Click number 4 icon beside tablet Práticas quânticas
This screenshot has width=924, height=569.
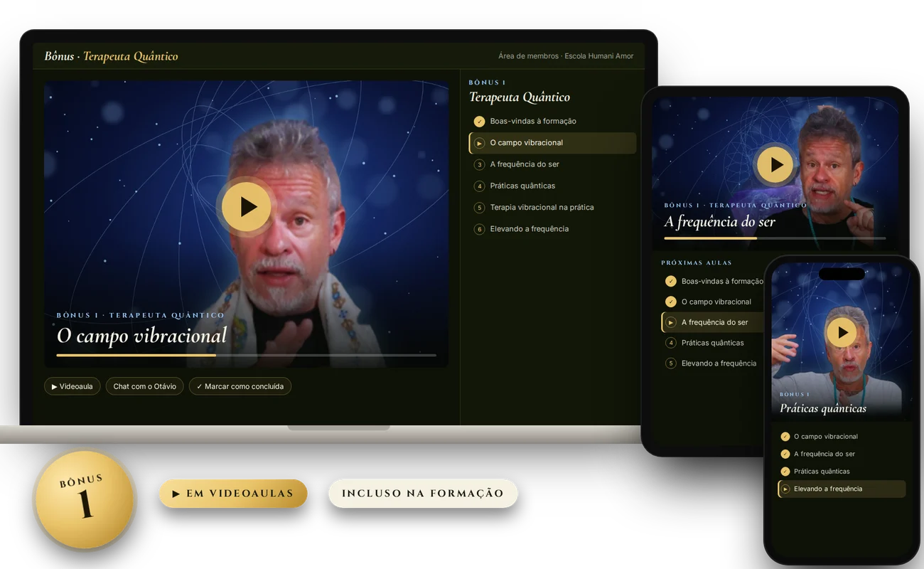point(670,343)
